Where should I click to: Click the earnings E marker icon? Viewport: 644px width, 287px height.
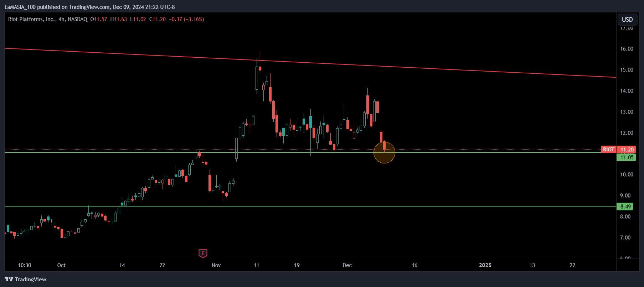point(203,254)
